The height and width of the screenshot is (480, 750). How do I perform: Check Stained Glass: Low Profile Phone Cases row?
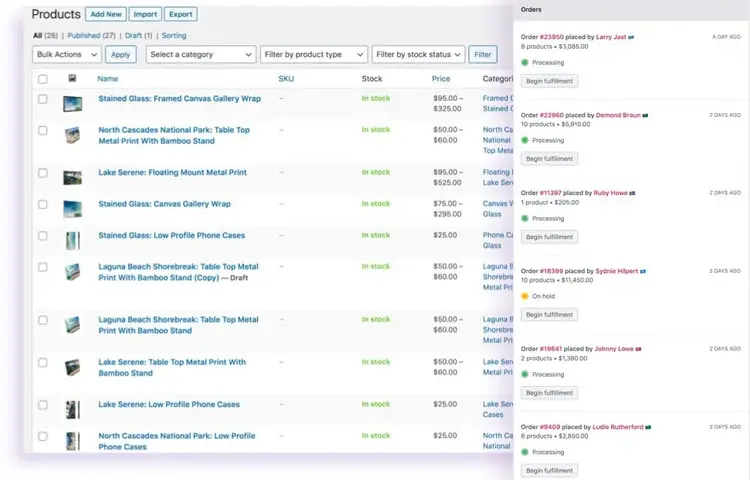tap(43, 236)
